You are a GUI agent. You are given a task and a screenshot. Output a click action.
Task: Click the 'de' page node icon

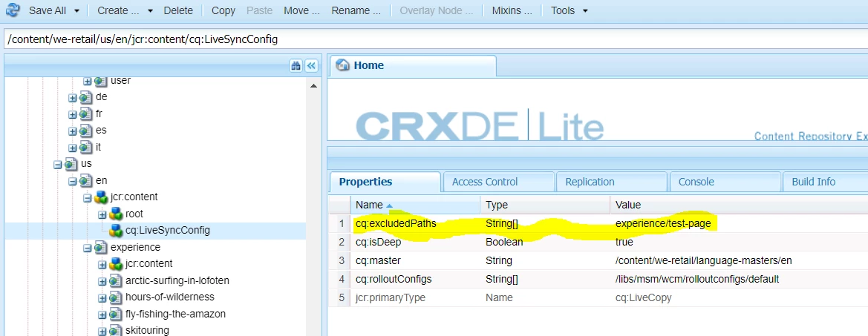point(86,97)
